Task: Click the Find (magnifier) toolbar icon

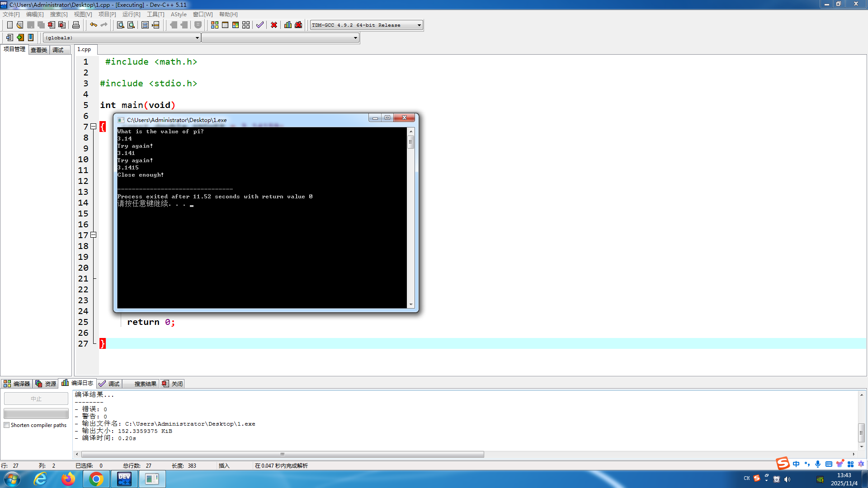Action: tap(120, 25)
